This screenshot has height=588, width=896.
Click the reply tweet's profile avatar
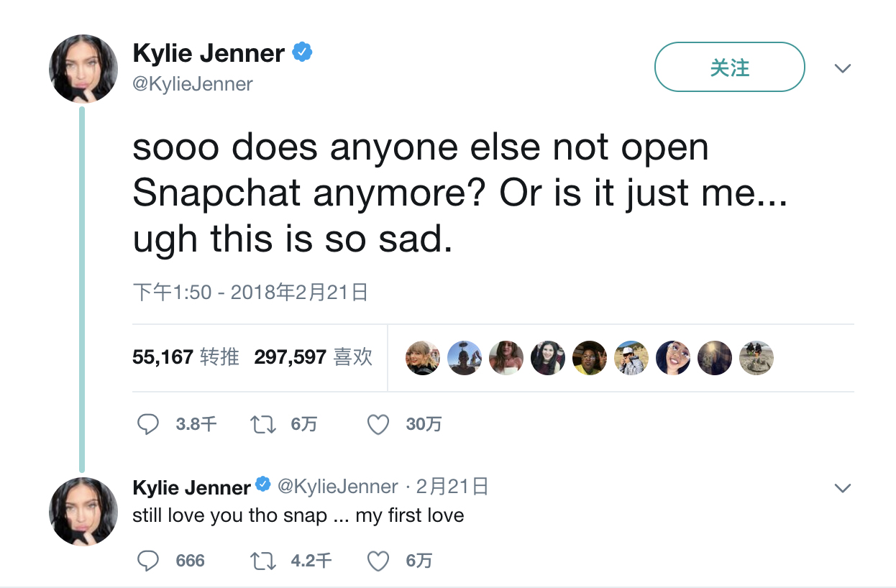pos(83,511)
